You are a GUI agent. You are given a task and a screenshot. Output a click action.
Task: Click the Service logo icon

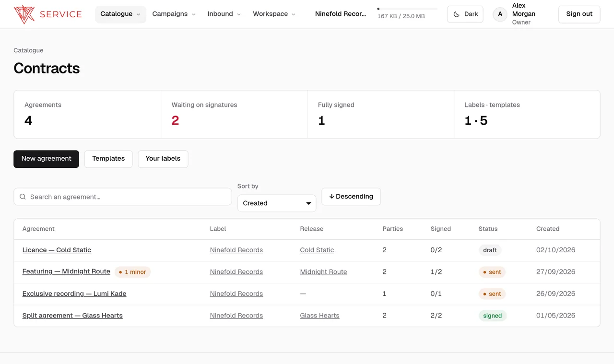(x=24, y=14)
